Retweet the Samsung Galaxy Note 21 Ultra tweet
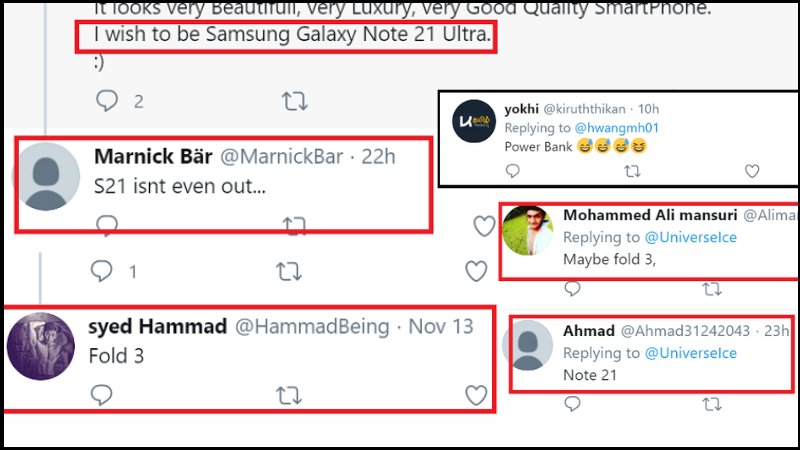Viewport: 800px width, 450px height. click(x=294, y=100)
